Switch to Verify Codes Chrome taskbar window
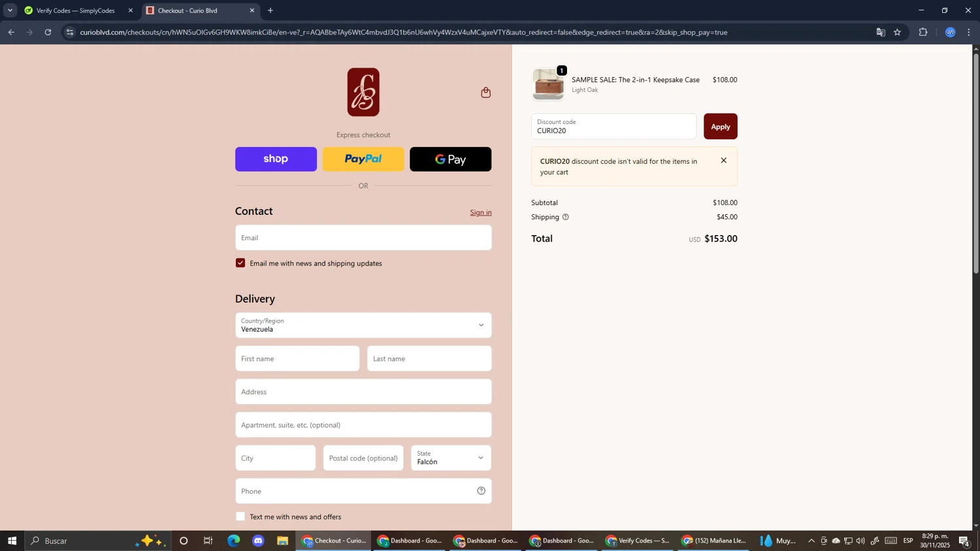The image size is (980, 551). (x=638, y=541)
